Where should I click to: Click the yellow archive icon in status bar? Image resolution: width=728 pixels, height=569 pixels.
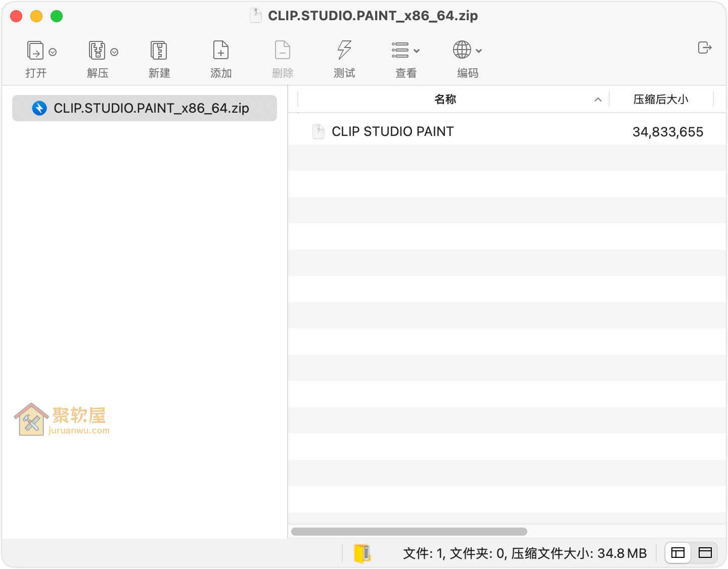[x=363, y=553]
